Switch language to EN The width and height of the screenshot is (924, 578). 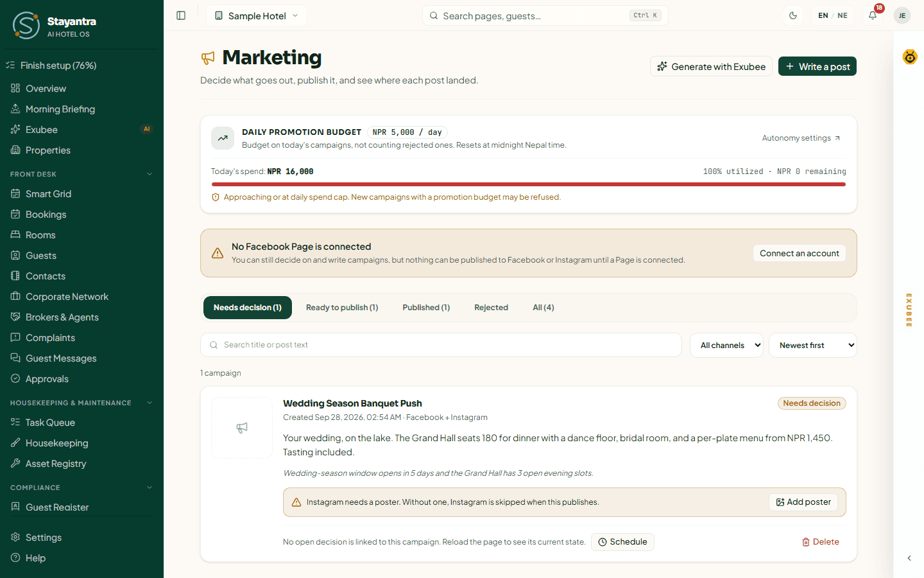(823, 15)
